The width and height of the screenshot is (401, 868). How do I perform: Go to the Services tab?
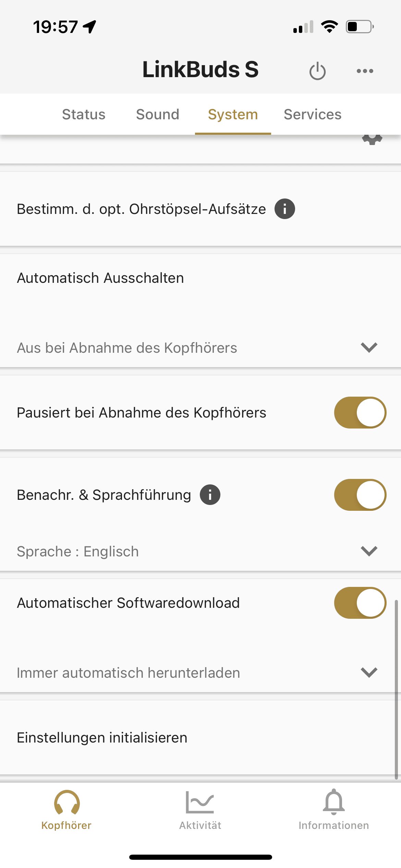[x=313, y=114]
